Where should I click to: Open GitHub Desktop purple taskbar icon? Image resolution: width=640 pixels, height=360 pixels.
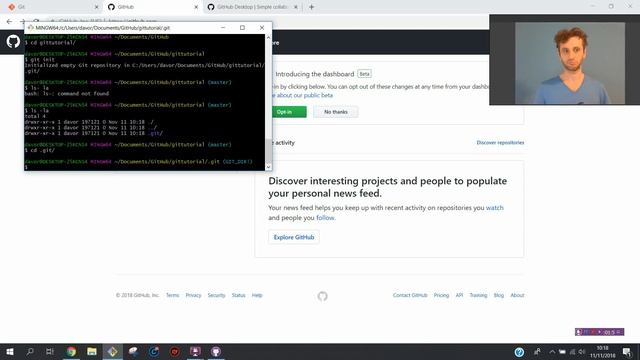tap(216, 351)
